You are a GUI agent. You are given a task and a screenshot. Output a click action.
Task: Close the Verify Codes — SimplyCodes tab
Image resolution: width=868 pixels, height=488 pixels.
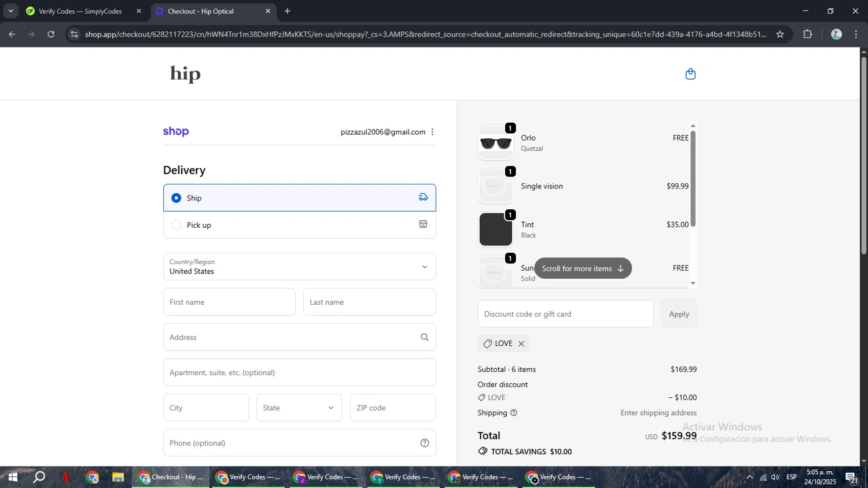click(139, 11)
